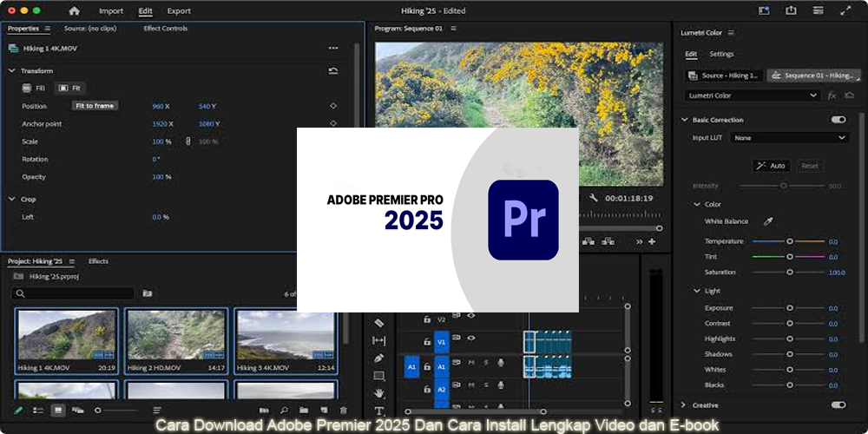
Task: Switch to the Import workspace tab
Action: point(111,10)
